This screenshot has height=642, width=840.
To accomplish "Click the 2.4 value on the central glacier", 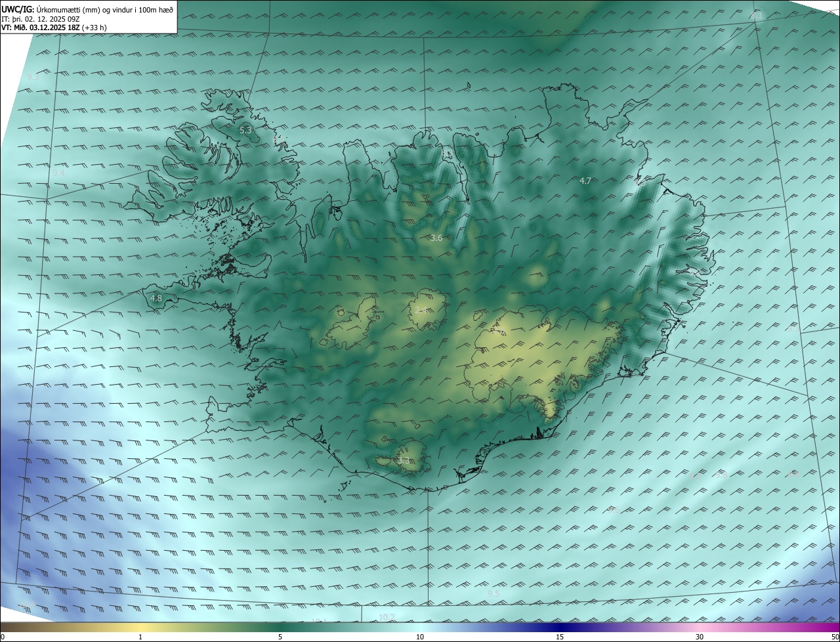I will tap(421, 310).
